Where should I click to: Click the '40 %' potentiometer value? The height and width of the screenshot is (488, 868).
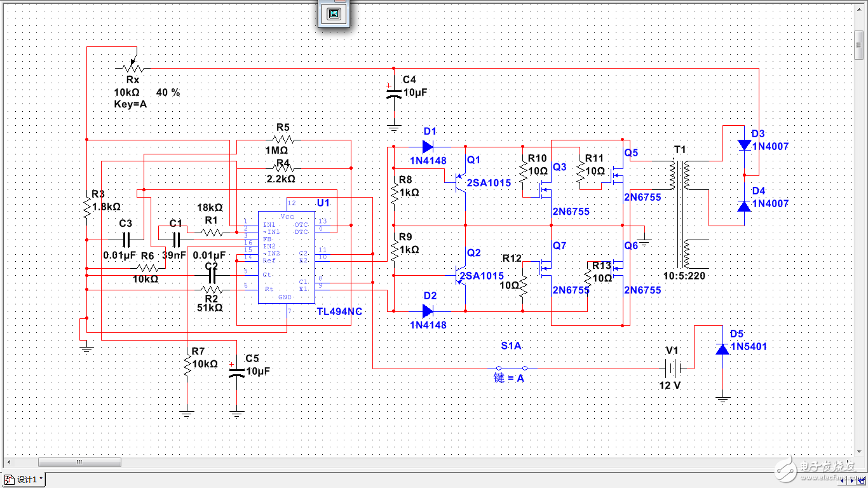tap(168, 92)
